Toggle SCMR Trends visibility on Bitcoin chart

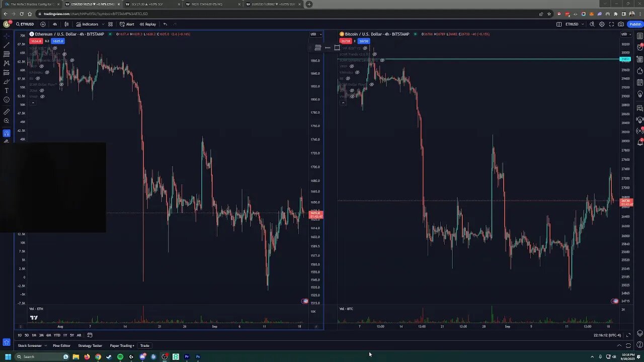tap(374, 54)
